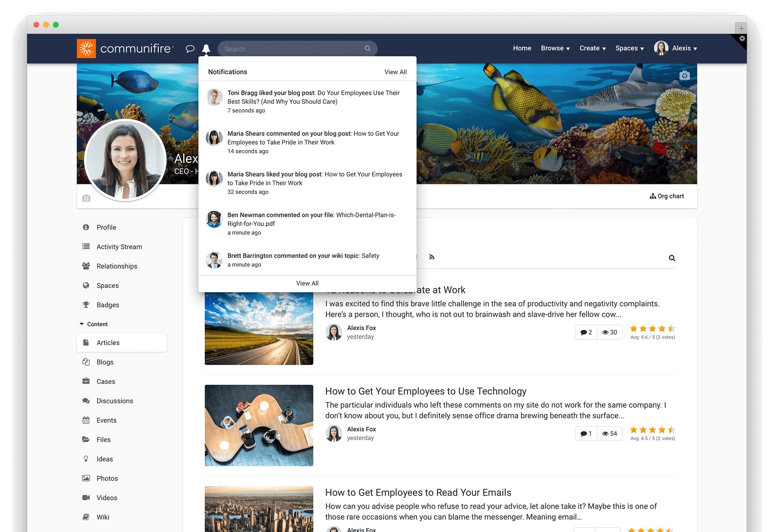Open the Activity Stream page
Image resolution: width=774 pixels, height=532 pixels.
coord(119,246)
